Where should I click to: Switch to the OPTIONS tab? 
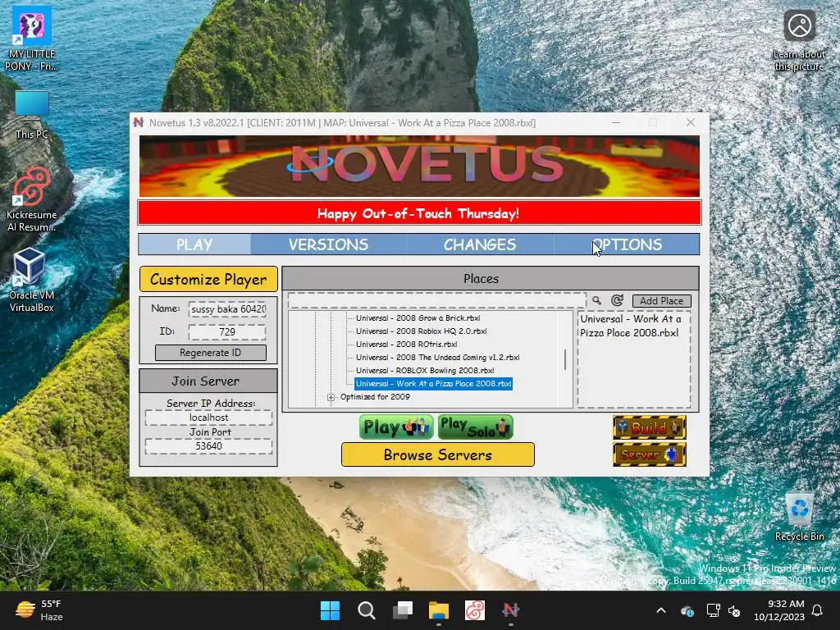click(627, 244)
